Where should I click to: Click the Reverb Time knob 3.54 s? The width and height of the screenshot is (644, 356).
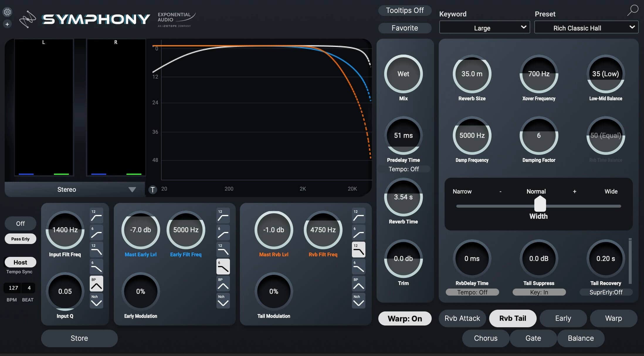tap(403, 197)
